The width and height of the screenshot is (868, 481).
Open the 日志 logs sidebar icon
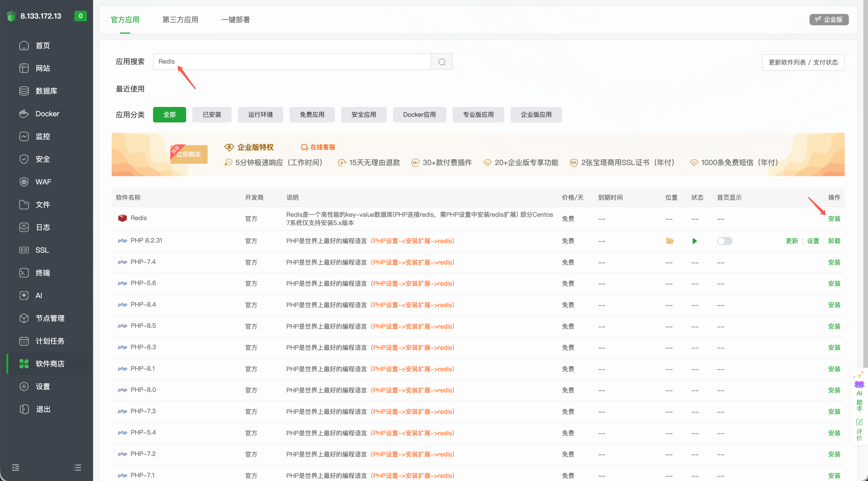(x=24, y=227)
